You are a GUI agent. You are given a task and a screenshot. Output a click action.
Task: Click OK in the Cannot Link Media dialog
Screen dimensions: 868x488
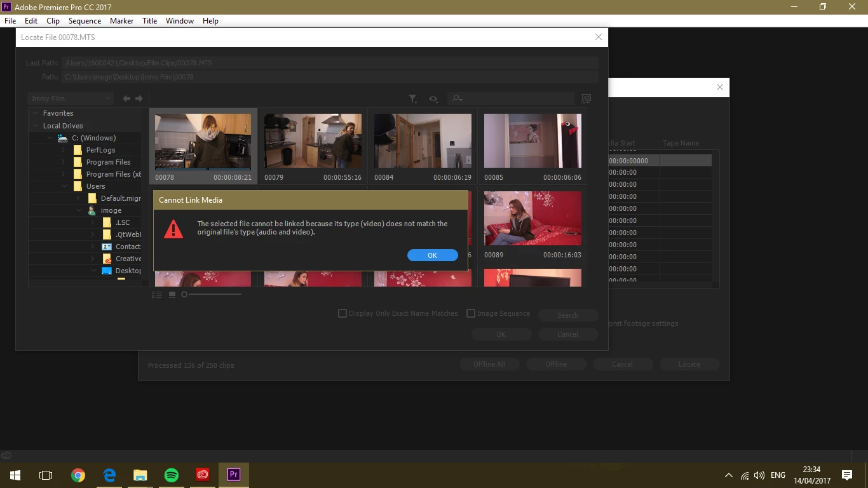(433, 255)
